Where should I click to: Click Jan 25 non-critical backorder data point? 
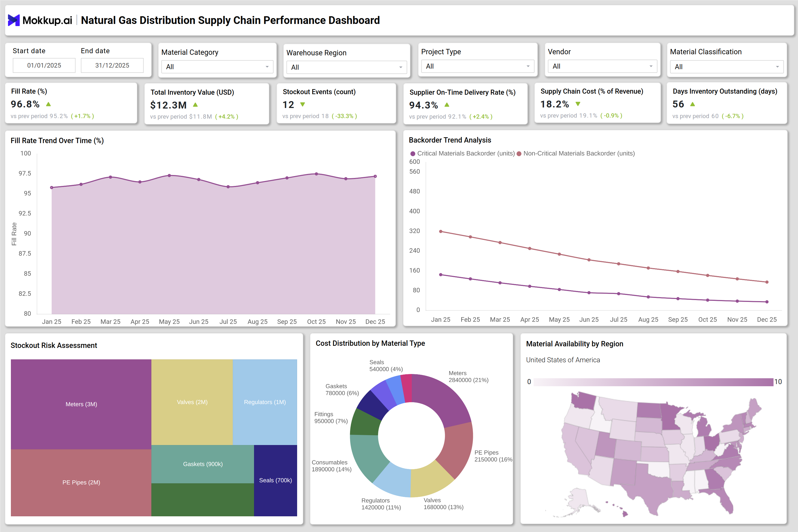point(441,231)
